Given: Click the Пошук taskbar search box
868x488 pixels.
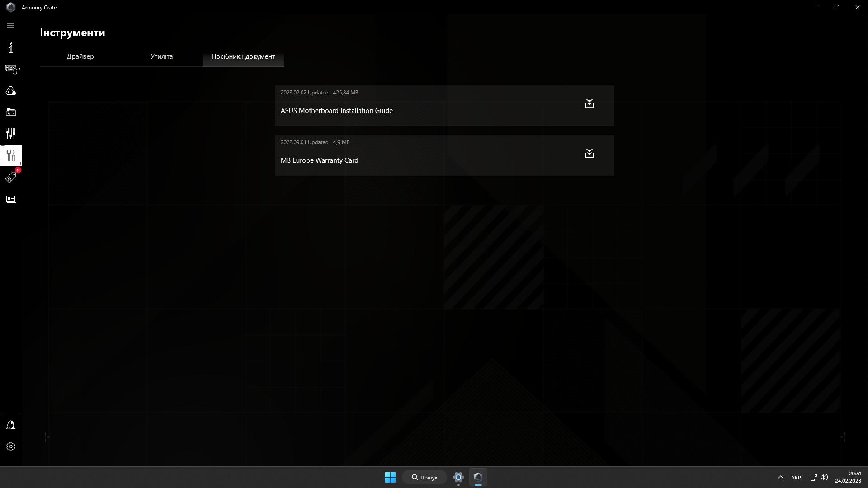Looking at the screenshot, I should pos(425,477).
